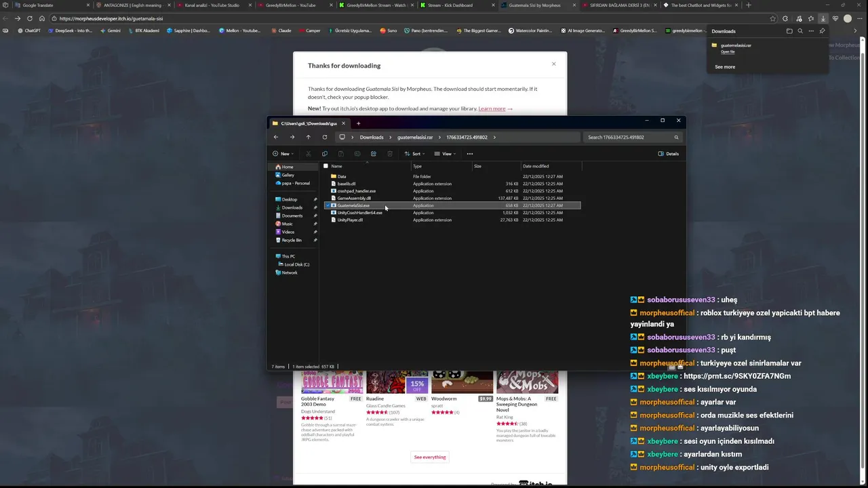Select the UnityPlayer.dll file
Image resolution: width=868 pixels, height=488 pixels.
[x=350, y=220]
